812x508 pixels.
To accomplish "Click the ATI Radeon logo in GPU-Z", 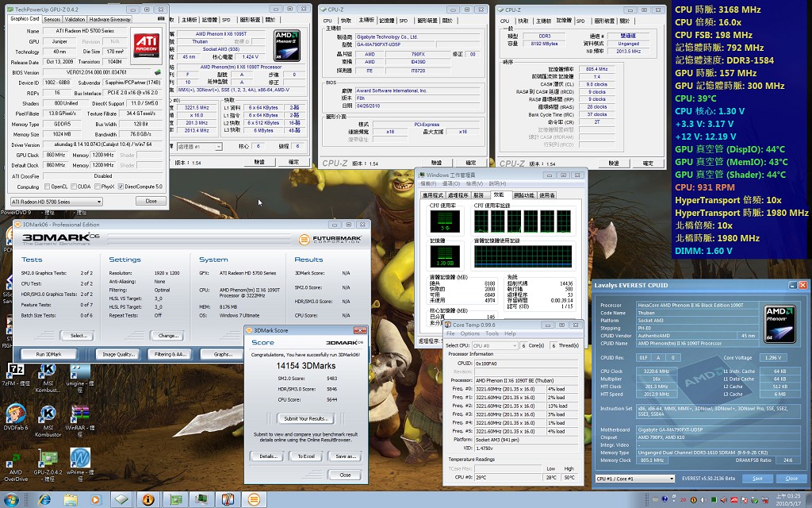I will coord(147,44).
